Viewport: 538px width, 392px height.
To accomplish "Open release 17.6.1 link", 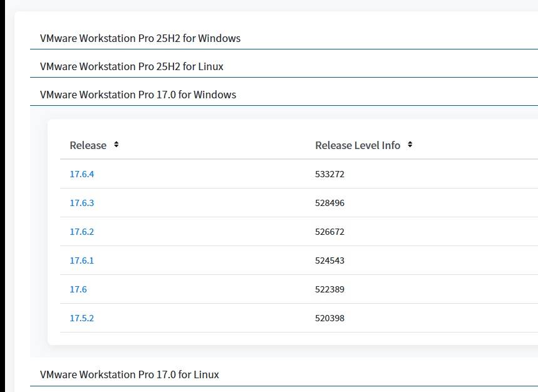I will (81, 260).
